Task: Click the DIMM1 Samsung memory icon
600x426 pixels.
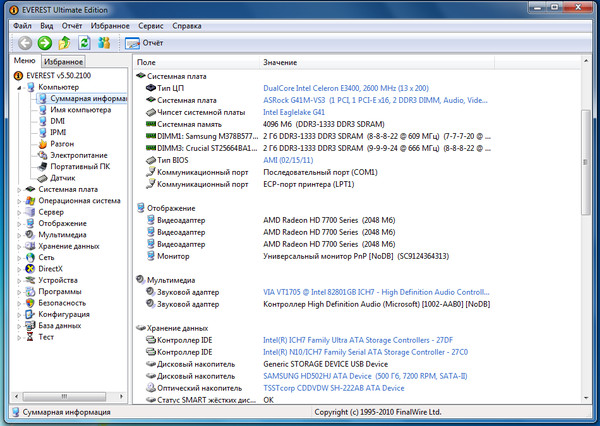Action: click(x=151, y=136)
